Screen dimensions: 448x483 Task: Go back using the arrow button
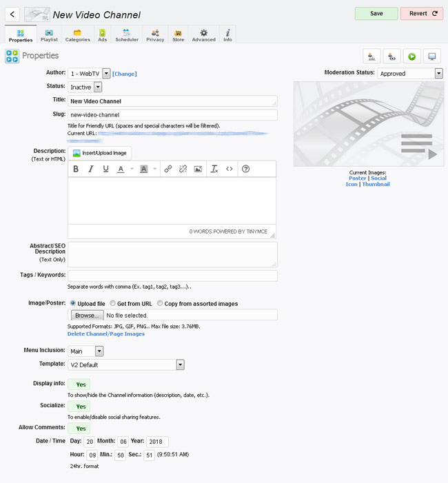point(12,14)
